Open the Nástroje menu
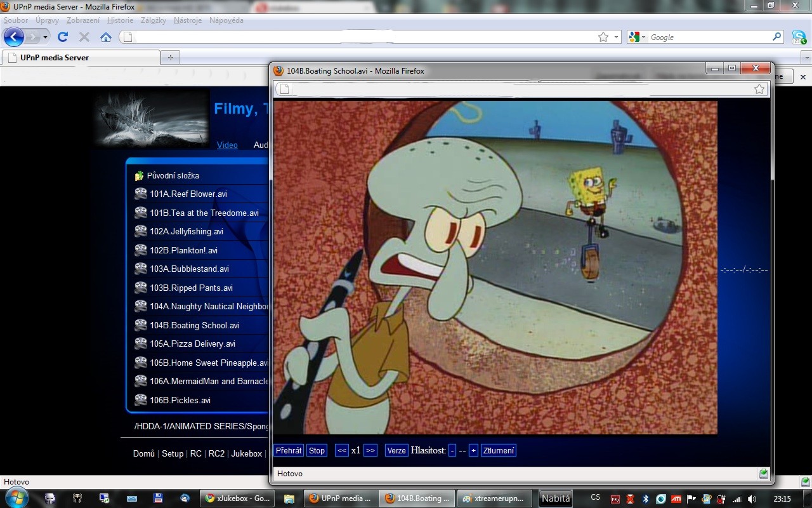 pyautogui.click(x=187, y=20)
